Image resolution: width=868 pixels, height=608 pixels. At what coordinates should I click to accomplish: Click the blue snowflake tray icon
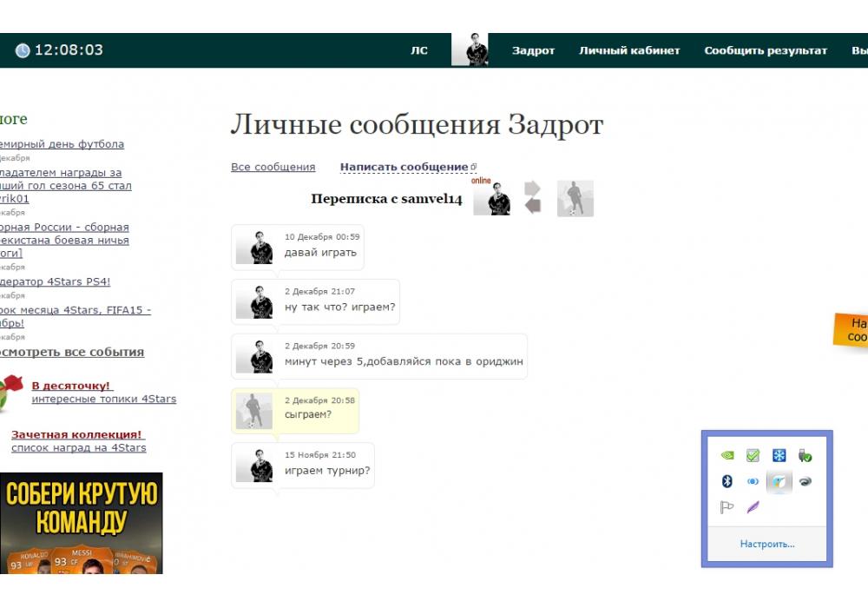(779, 455)
